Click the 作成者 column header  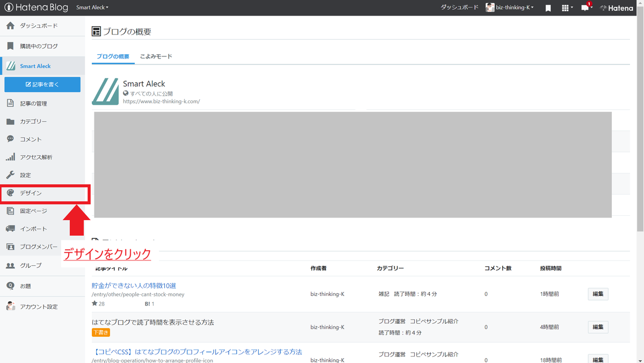(318, 268)
